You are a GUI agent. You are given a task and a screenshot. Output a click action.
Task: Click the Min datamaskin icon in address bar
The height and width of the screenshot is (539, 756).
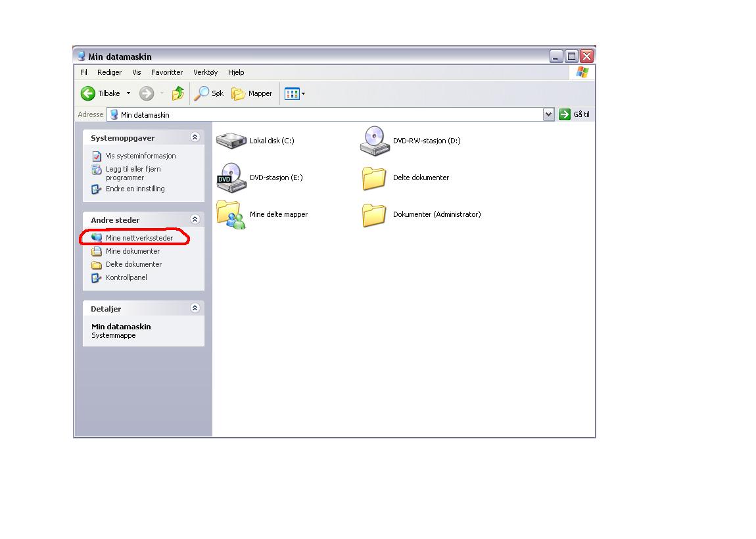click(x=114, y=115)
